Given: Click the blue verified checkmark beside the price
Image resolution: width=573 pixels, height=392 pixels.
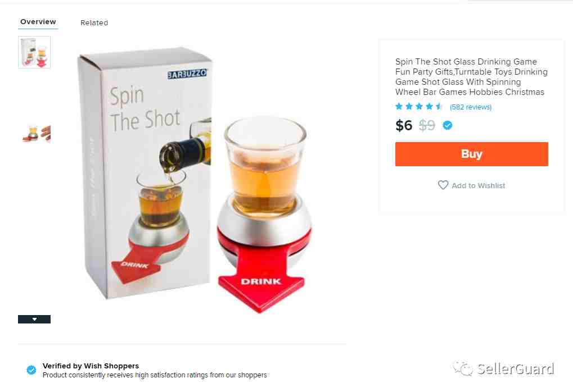Looking at the screenshot, I should (448, 126).
